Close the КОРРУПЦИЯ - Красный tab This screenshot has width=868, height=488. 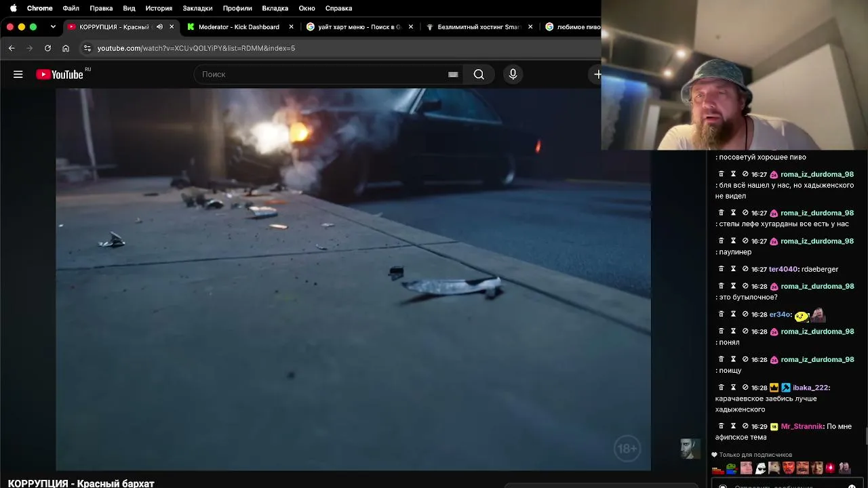(x=172, y=27)
